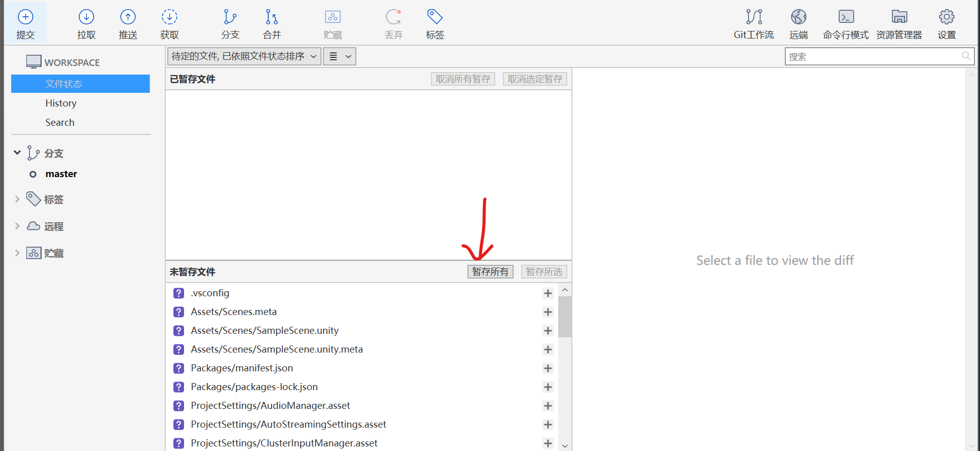Viewport: 980px width, 451px height.
Task: Select the master branch
Action: coord(61,174)
